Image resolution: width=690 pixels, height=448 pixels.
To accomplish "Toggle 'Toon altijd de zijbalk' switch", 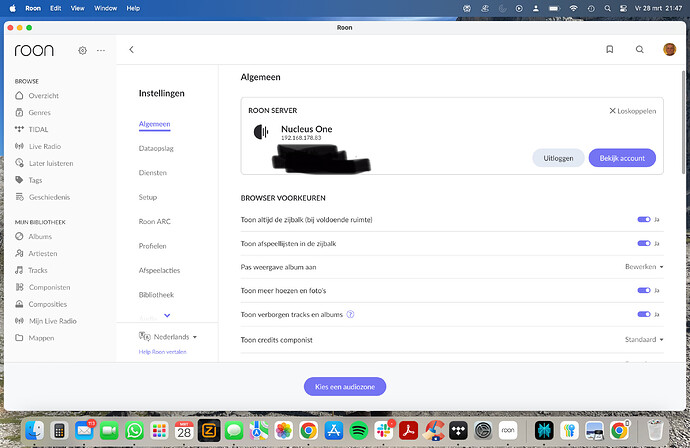I will pyautogui.click(x=644, y=219).
